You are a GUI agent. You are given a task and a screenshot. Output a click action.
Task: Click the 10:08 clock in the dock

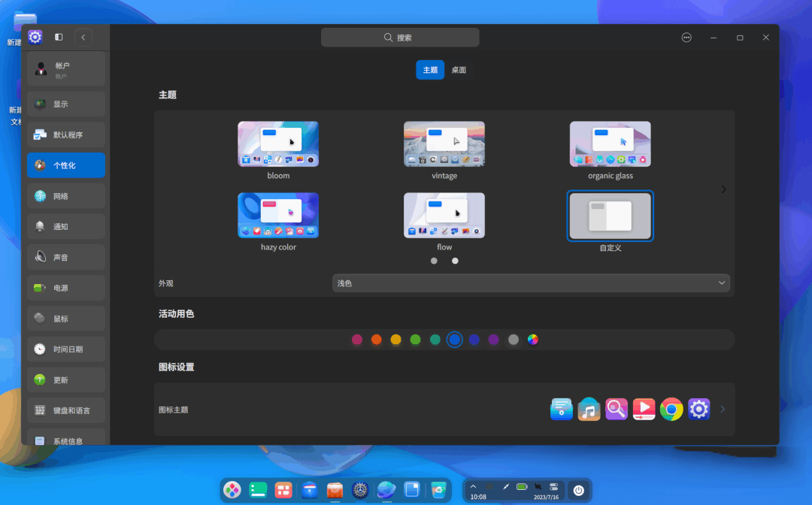click(478, 497)
